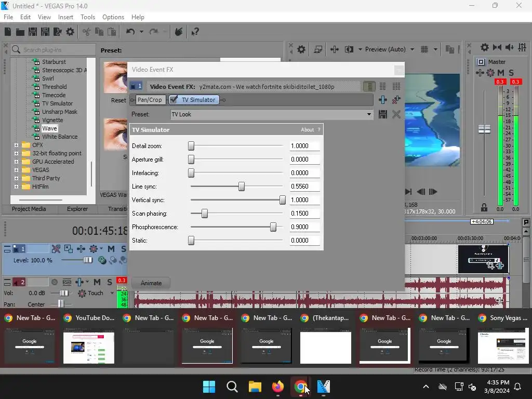Open the Tools menu

point(87,17)
